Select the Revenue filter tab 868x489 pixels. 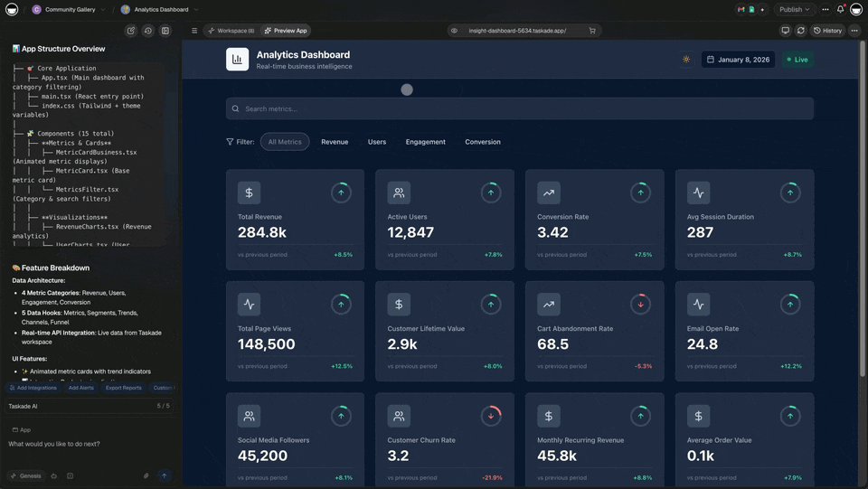click(335, 142)
